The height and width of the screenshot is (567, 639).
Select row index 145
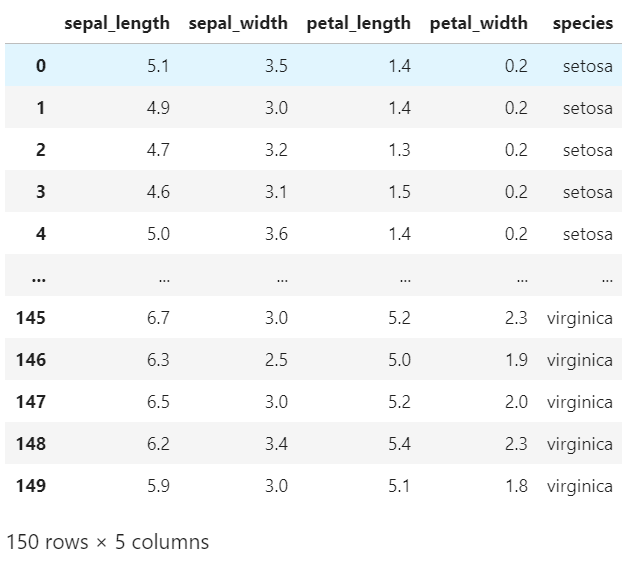point(31,318)
